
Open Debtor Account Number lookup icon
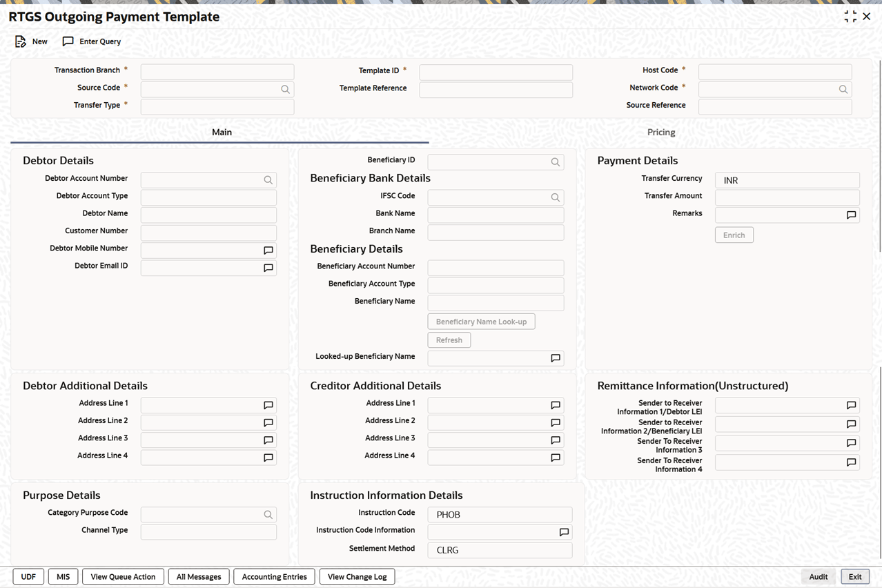click(x=268, y=179)
